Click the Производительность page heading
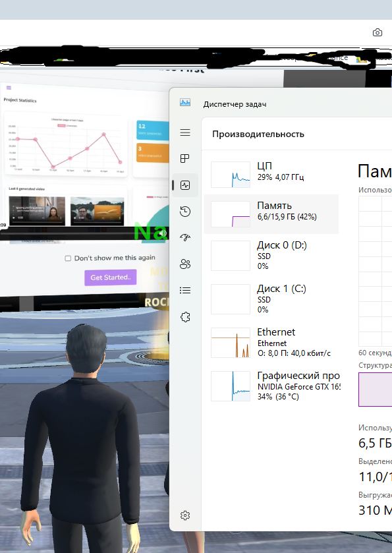This screenshot has height=553, width=392. click(258, 134)
